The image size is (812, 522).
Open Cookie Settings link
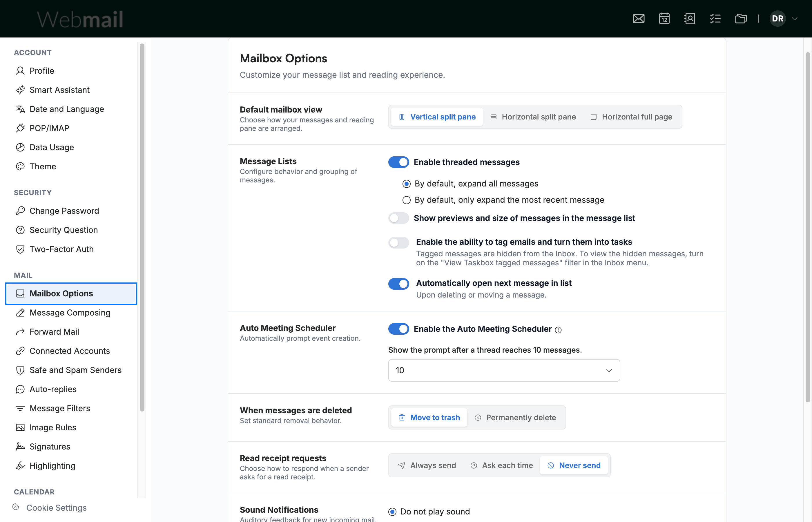pos(56,507)
